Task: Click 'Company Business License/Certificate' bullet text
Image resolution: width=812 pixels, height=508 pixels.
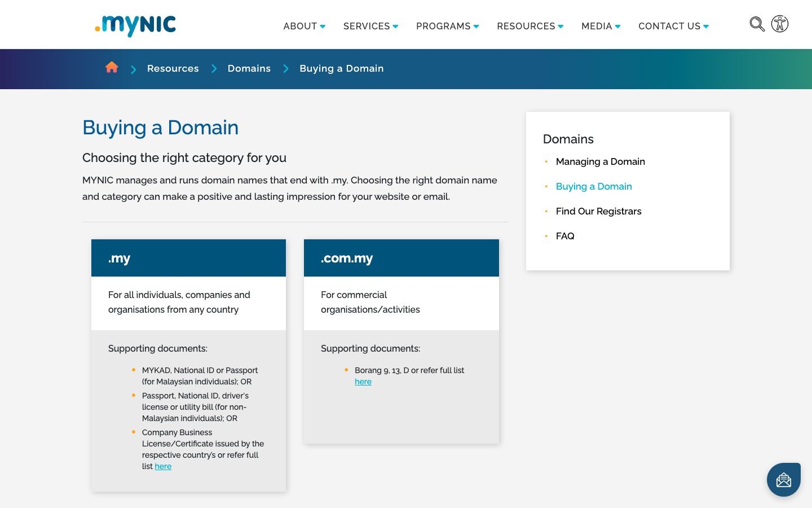Action: (203, 449)
